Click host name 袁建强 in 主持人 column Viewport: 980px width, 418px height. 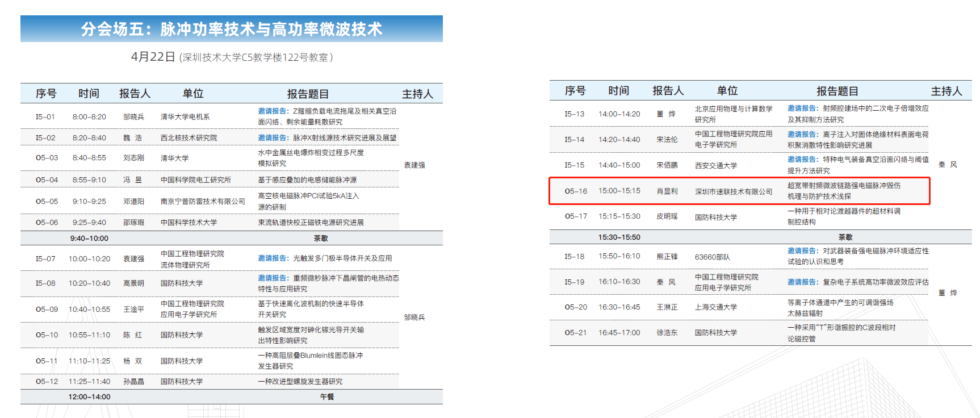414,165
